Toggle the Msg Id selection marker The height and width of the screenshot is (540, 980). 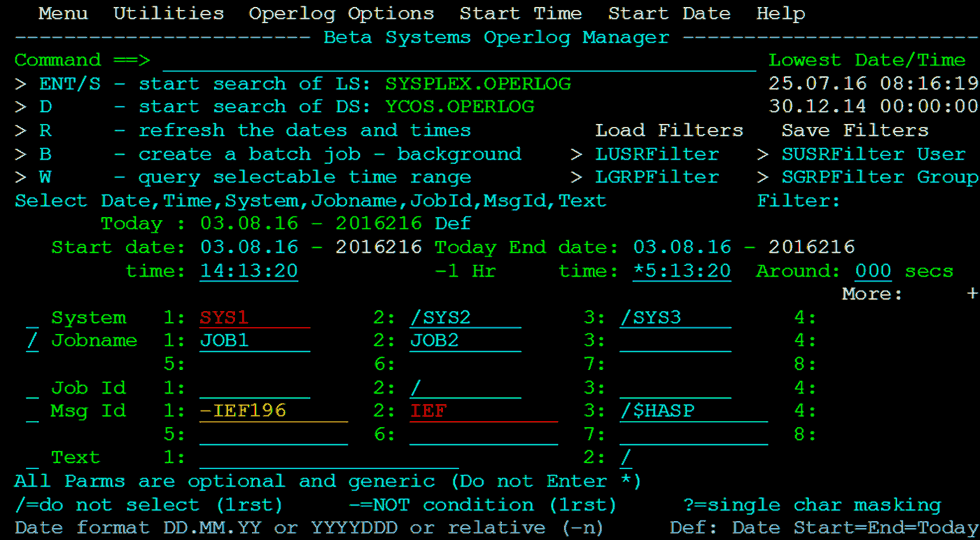click(32, 411)
